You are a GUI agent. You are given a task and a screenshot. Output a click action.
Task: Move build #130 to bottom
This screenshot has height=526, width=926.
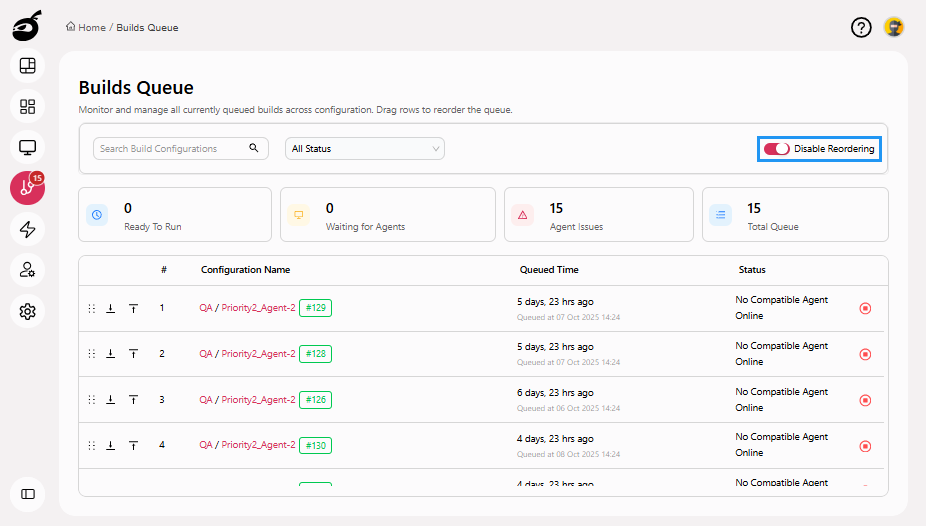pyautogui.click(x=110, y=445)
